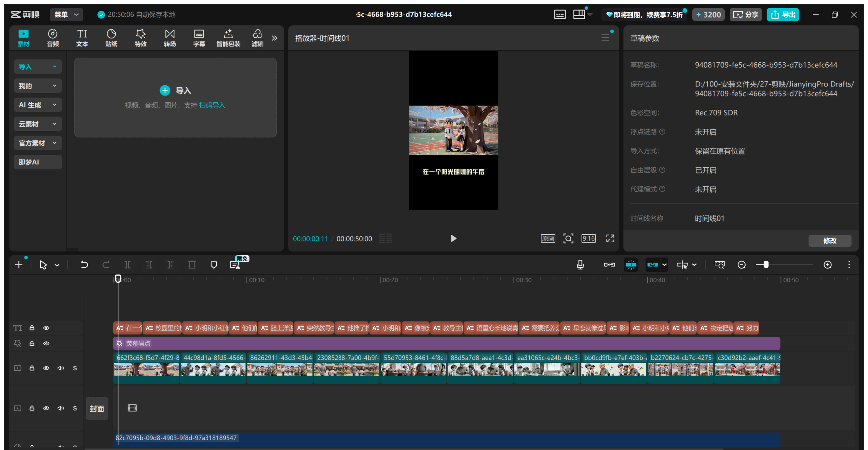The height and width of the screenshot is (450, 868).
Task: Click the fullscreen icon in the player
Action: 610,239
